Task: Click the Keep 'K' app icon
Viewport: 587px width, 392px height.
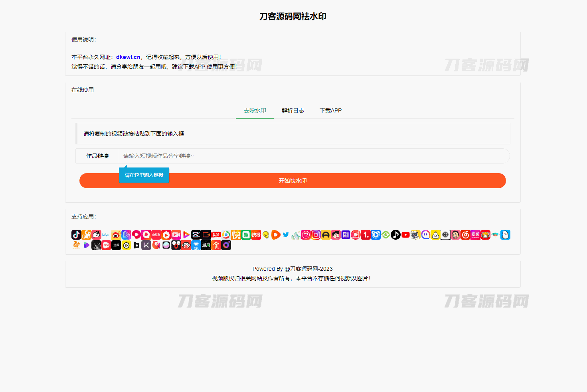Action: 146,245
